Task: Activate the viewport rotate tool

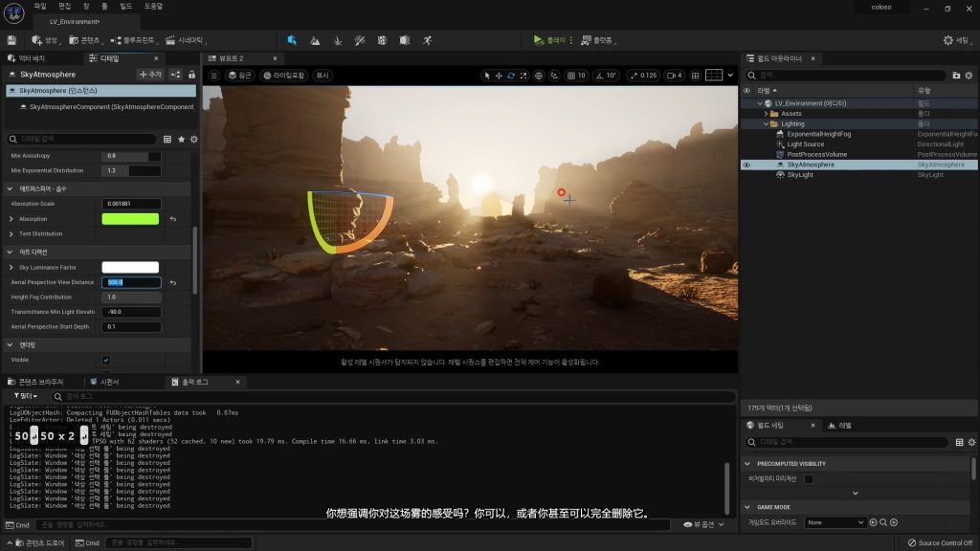Action: tap(510, 76)
